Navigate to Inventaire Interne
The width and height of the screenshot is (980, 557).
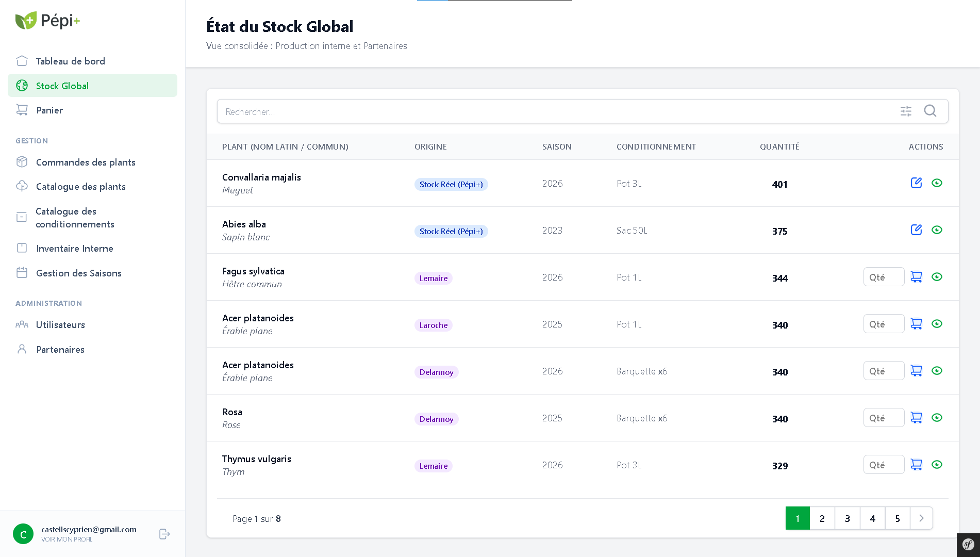click(74, 248)
